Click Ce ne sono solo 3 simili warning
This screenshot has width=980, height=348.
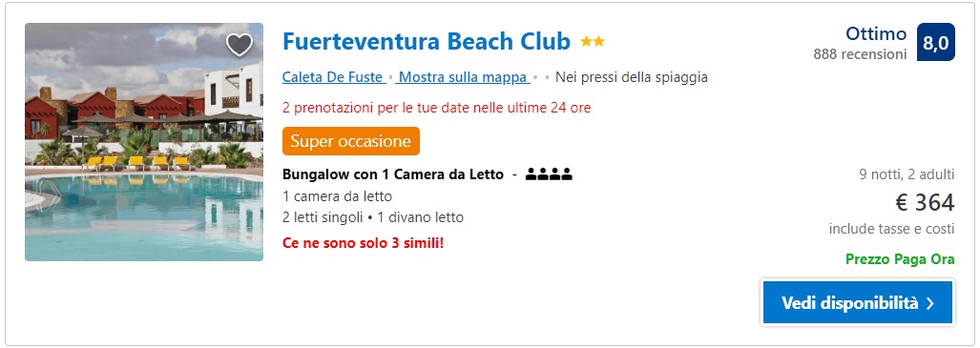click(363, 242)
